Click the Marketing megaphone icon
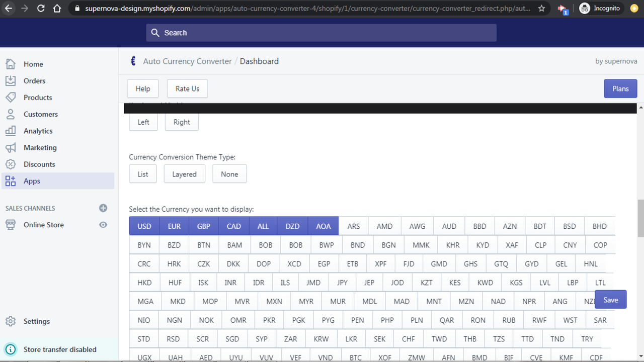Image resolution: width=644 pixels, height=362 pixels. coord(11,148)
